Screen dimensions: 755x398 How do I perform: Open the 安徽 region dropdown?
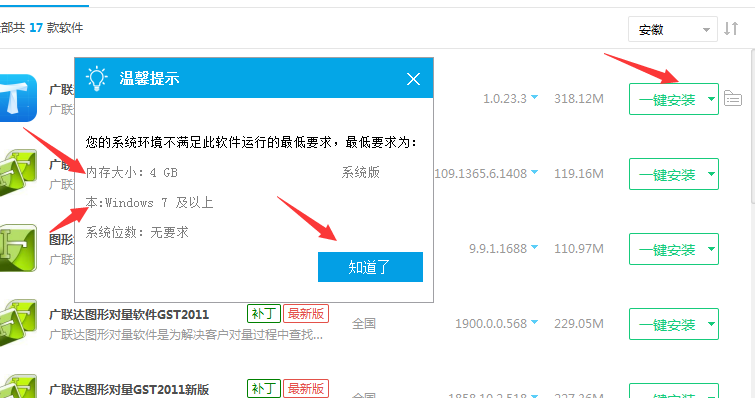click(673, 30)
